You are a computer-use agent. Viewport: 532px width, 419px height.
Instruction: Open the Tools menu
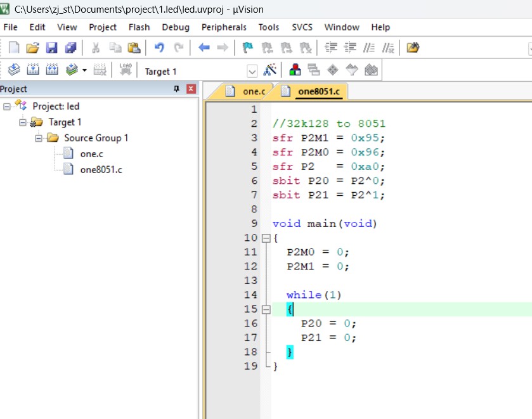tap(268, 27)
